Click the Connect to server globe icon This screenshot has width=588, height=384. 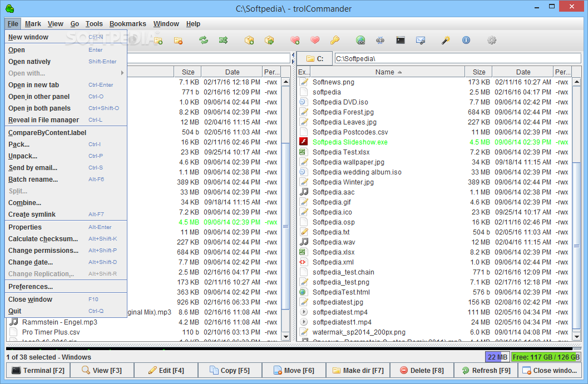tap(360, 40)
